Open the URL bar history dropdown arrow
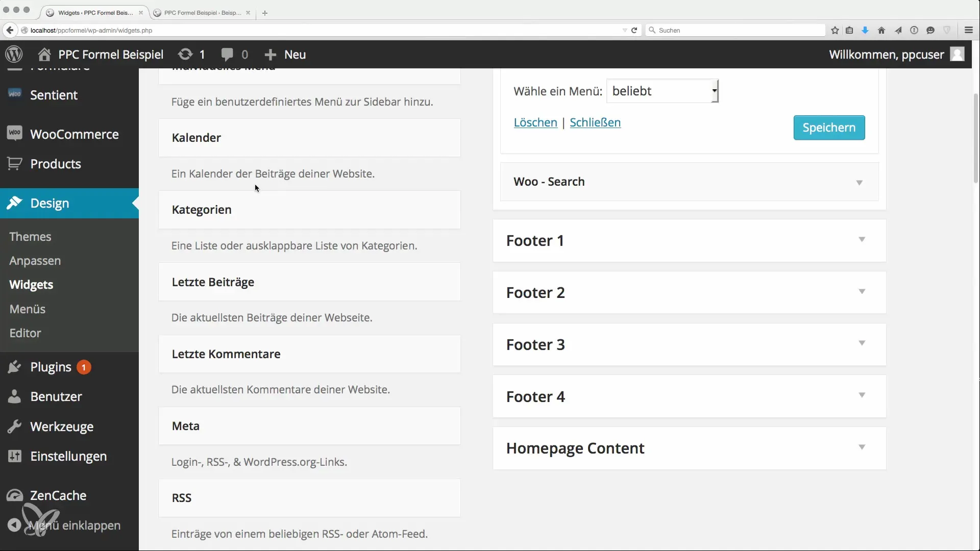 click(x=625, y=30)
